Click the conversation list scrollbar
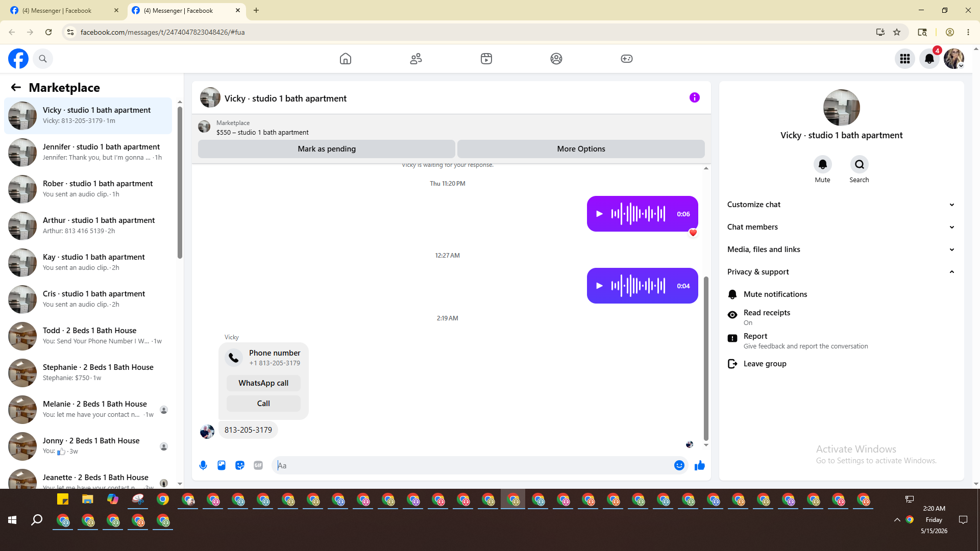The image size is (980, 551). click(180, 183)
